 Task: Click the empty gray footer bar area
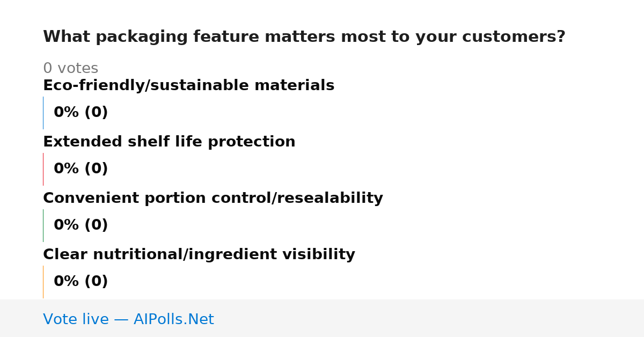pos(429,318)
